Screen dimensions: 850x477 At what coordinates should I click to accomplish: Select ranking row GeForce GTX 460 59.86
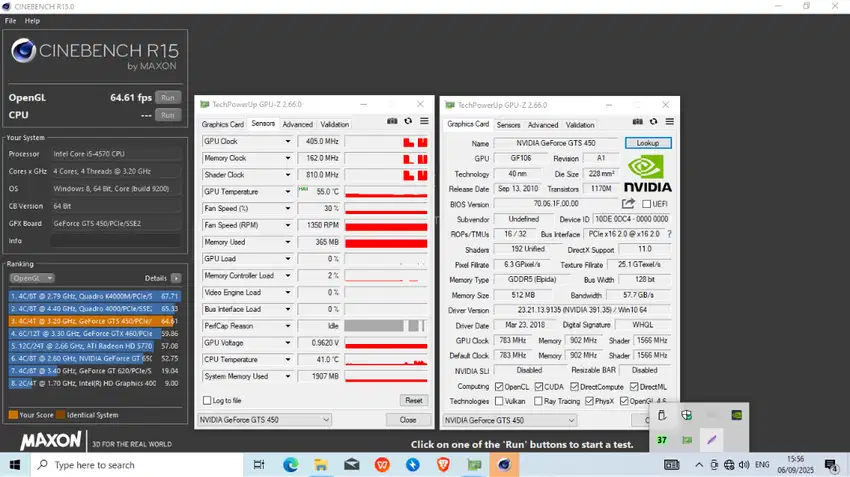(x=94, y=333)
